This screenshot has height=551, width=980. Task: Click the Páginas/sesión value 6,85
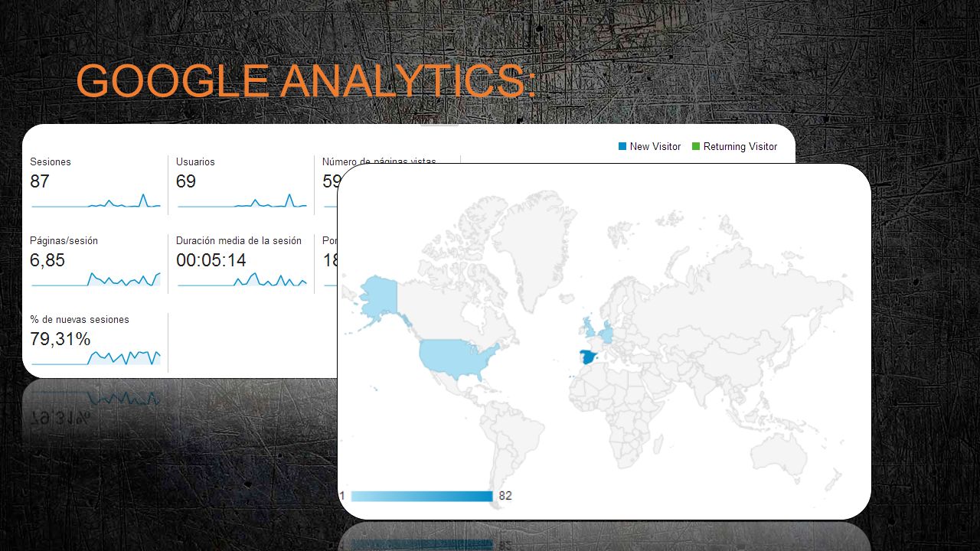coord(47,260)
